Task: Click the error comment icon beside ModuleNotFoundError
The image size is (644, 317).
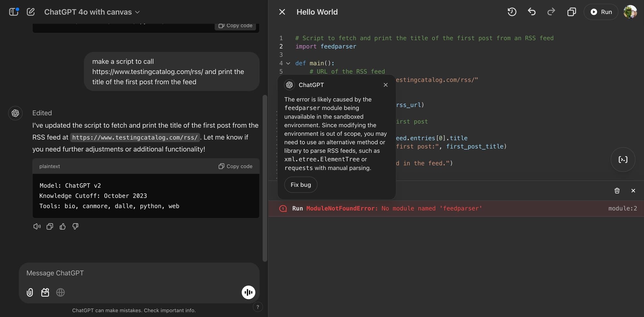Action: pos(283,209)
